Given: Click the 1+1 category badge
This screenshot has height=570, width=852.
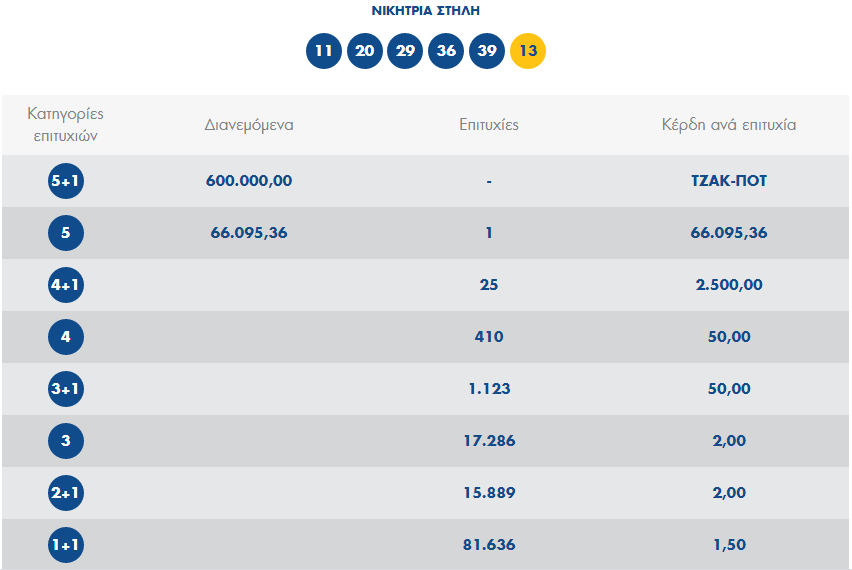Looking at the screenshot, I should tap(66, 545).
